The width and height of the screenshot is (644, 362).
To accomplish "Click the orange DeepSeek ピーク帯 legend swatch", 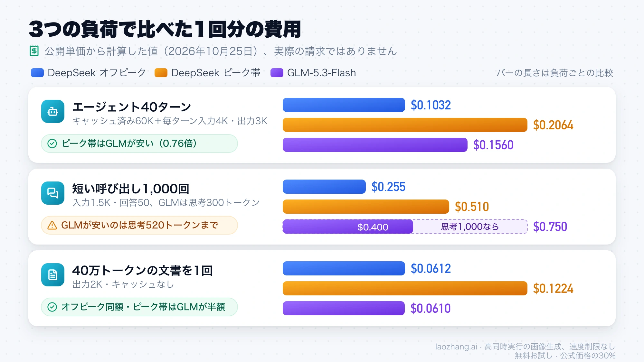I will coord(161,73).
